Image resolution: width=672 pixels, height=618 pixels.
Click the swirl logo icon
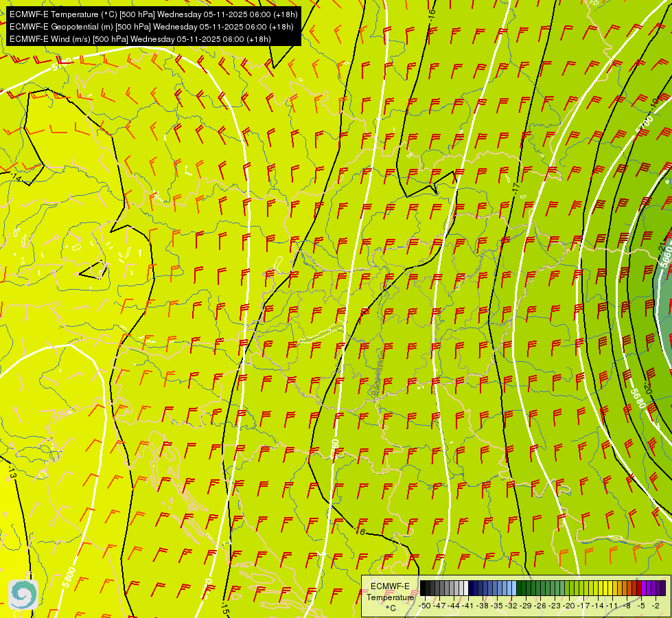[23, 595]
